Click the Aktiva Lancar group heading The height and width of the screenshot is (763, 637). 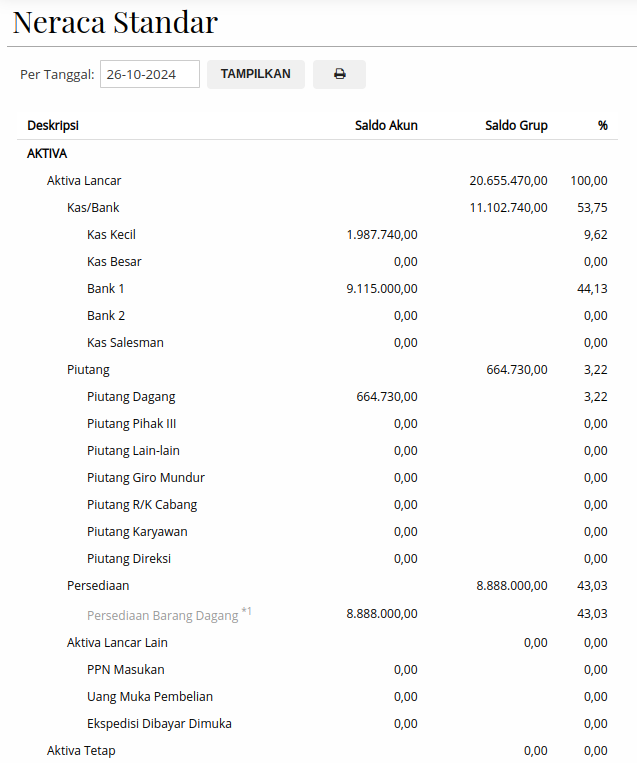point(84,181)
